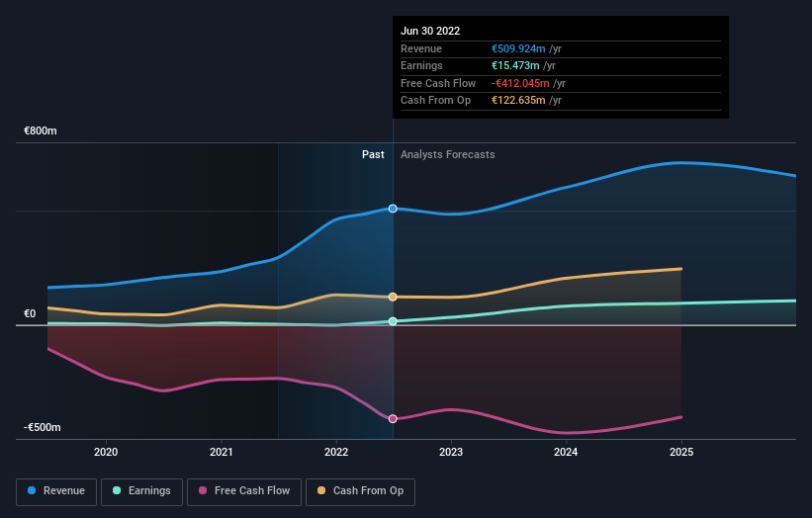
Task: Toggle the Free Cash Flow legend button
Action: [x=244, y=491]
